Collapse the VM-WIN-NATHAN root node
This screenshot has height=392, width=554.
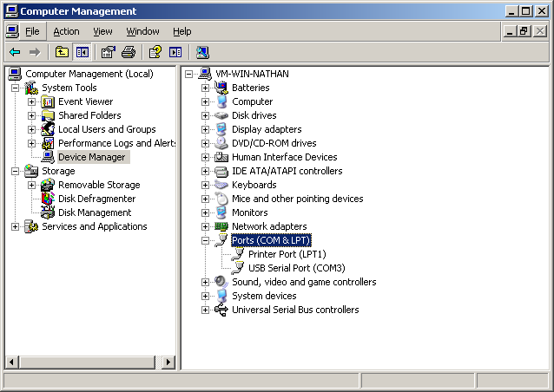188,74
